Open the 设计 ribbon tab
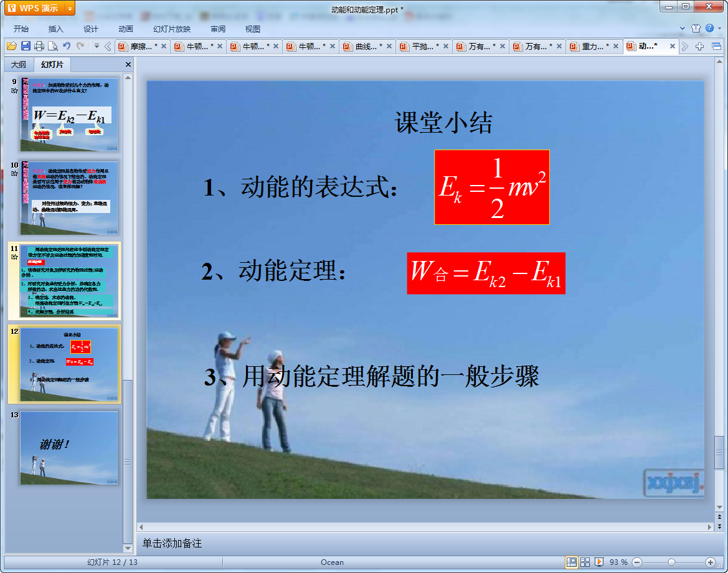Image resolution: width=728 pixels, height=573 pixels. 90,29
